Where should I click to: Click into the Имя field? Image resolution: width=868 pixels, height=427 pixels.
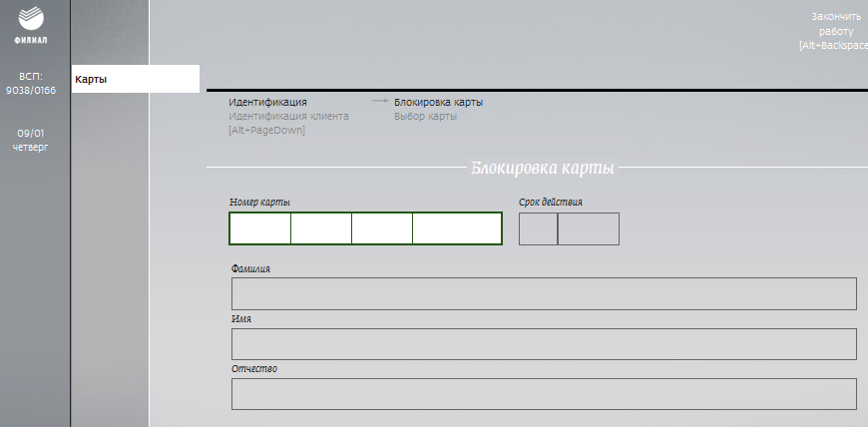pyautogui.click(x=544, y=344)
